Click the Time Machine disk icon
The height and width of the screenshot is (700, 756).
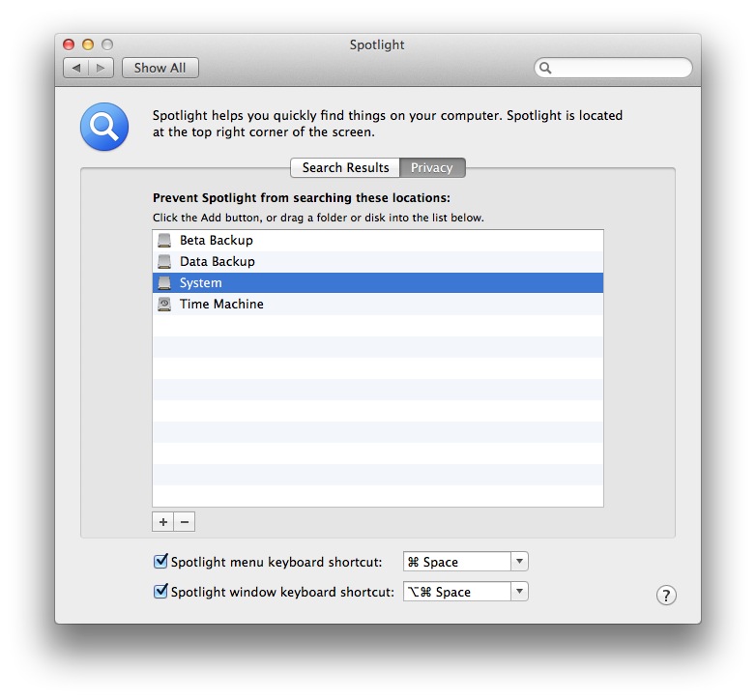(x=164, y=304)
